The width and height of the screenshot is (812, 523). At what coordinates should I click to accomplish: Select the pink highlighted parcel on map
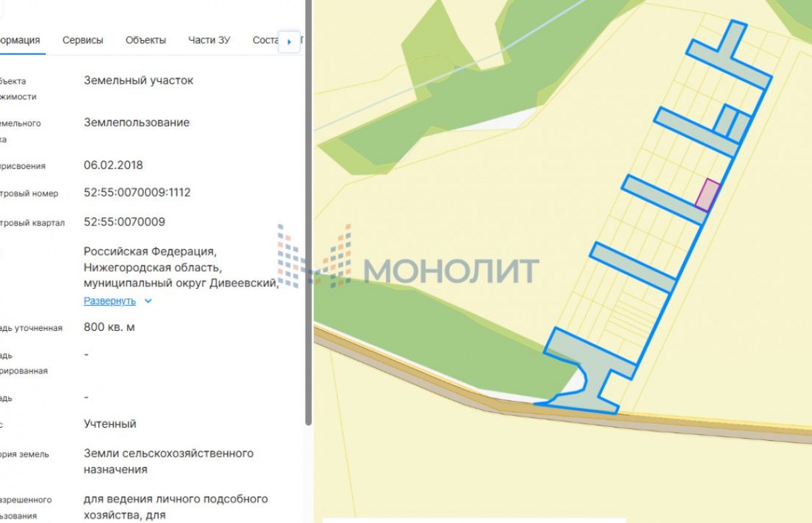(x=708, y=195)
